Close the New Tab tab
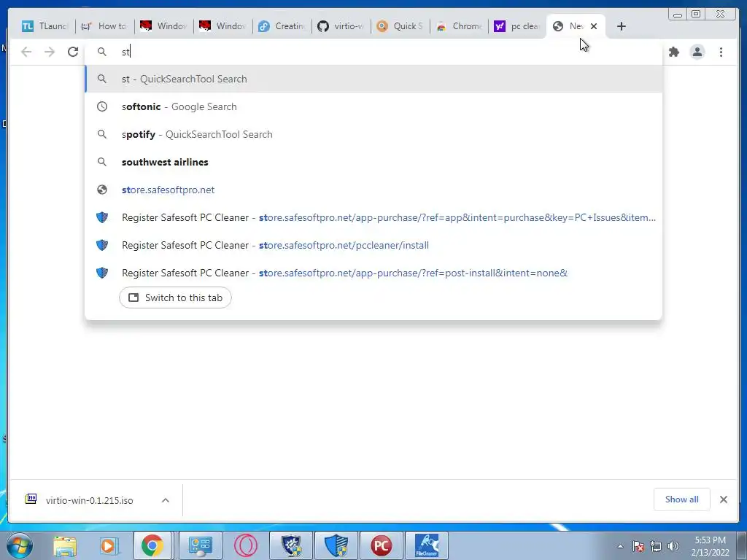747x560 pixels. 594,26
